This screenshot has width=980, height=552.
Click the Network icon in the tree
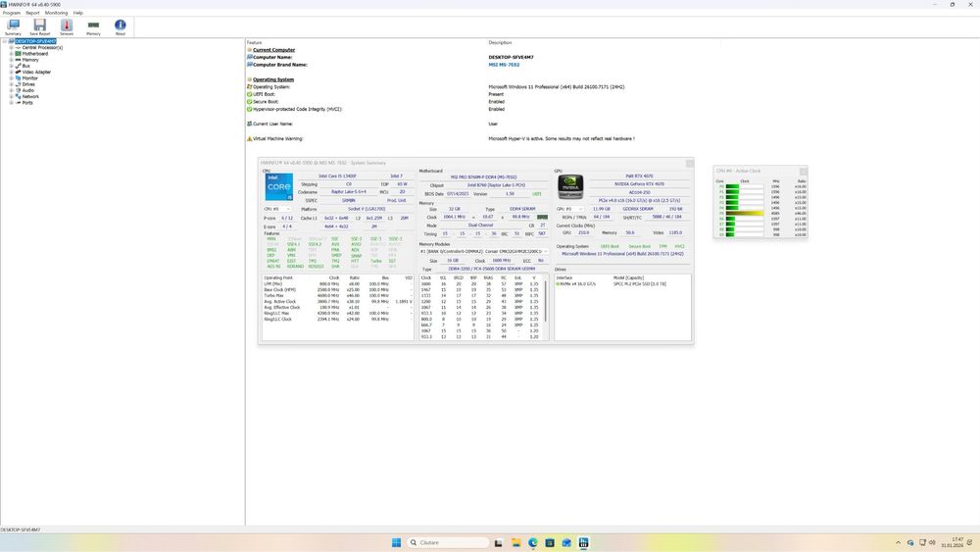(18, 96)
